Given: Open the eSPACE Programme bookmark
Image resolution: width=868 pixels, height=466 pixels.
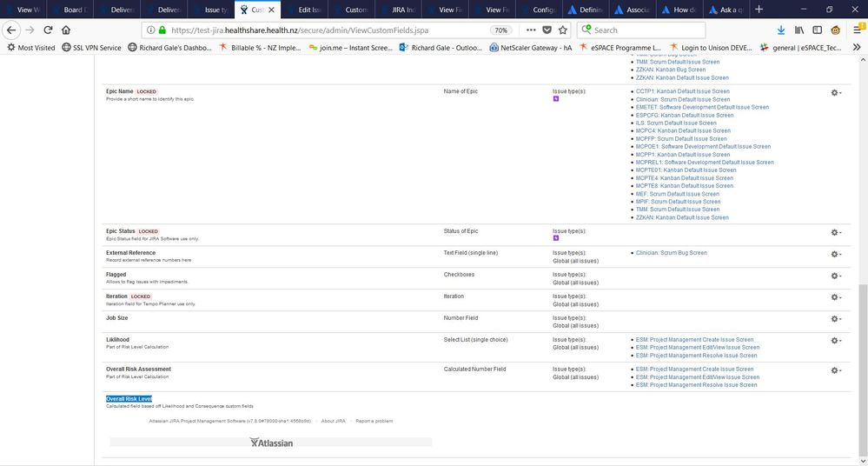Looking at the screenshot, I should 620,48.
